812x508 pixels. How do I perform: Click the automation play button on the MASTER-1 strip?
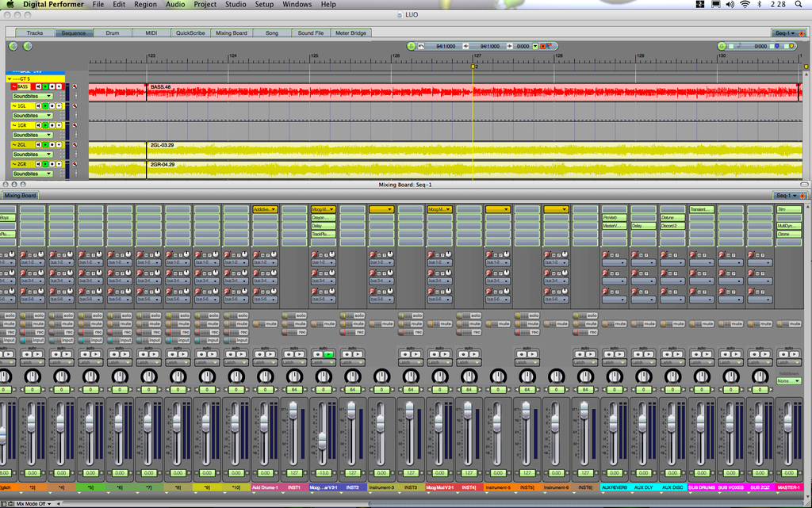tap(793, 354)
